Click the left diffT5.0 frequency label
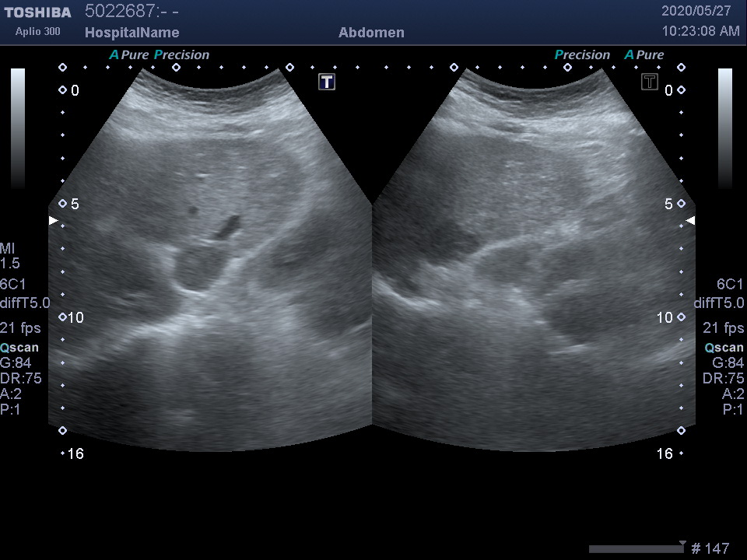Viewport: 747px width, 560px height. click(25, 303)
